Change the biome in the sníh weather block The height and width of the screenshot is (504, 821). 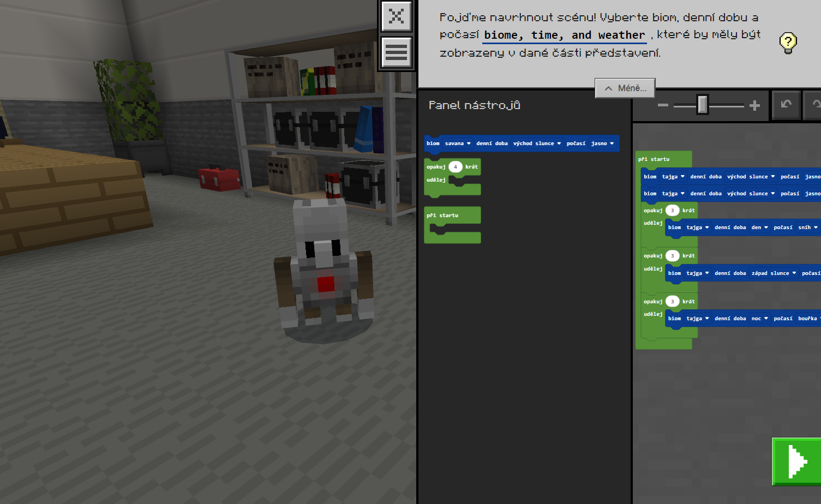[x=698, y=227]
